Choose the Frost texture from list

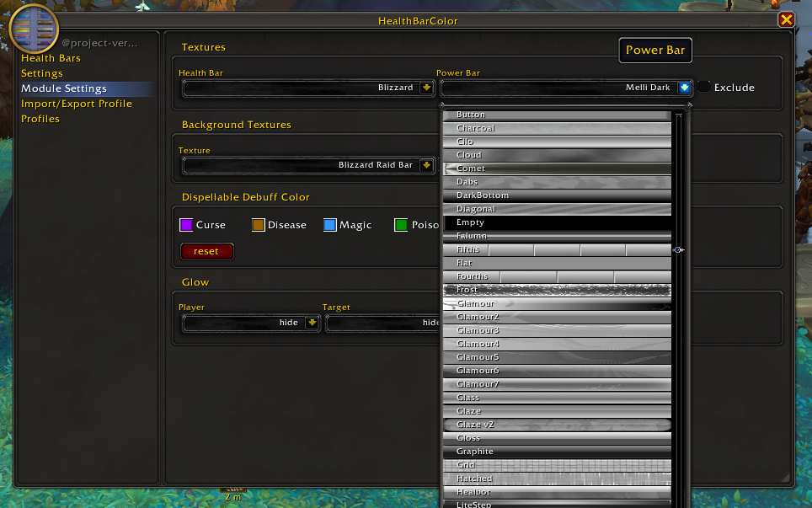[557, 290]
